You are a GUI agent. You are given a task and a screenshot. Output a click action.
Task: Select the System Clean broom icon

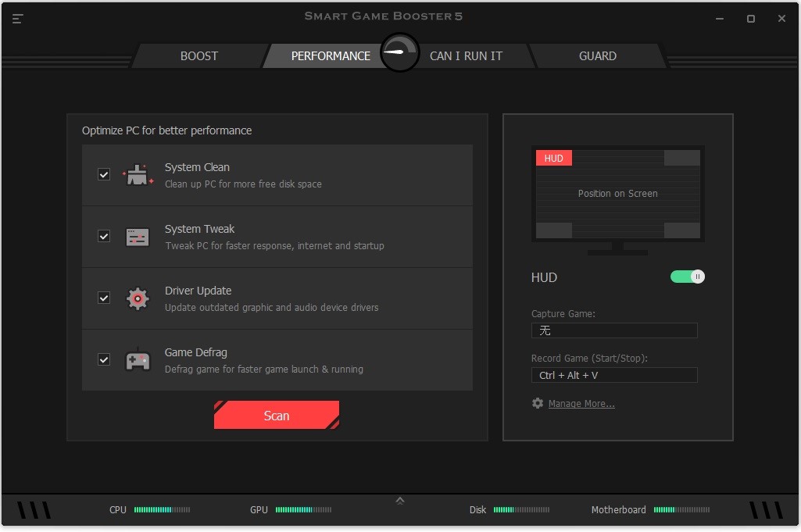coord(138,174)
